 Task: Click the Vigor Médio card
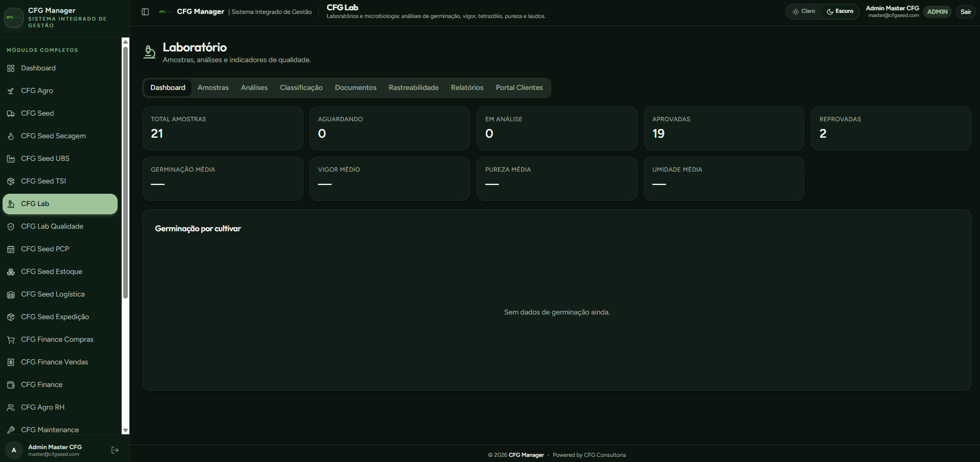point(390,179)
